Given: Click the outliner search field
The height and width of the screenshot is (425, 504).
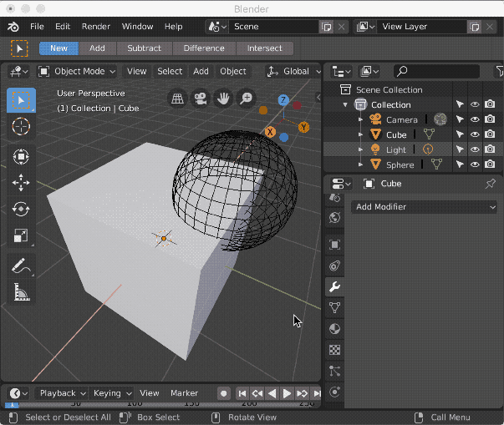Looking at the screenshot, I should pyautogui.click(x=437, y=71).
